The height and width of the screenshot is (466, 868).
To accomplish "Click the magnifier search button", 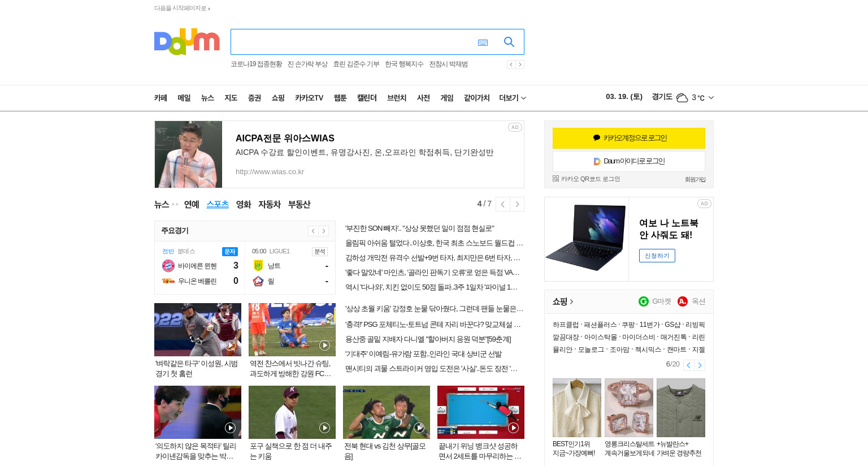I will coord(509,42).
